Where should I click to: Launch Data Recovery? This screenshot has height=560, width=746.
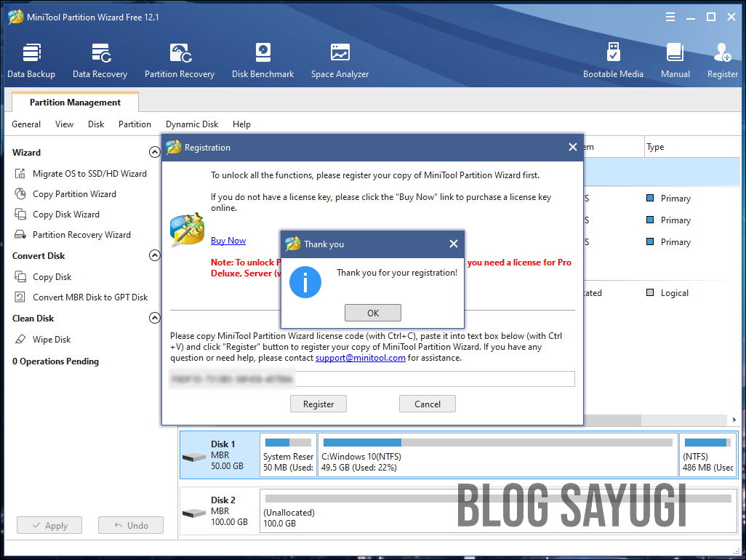click(x=100, y=58)
